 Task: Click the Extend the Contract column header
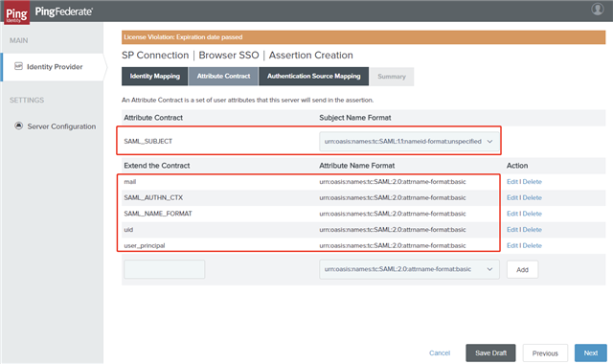(x=157, y=166)
